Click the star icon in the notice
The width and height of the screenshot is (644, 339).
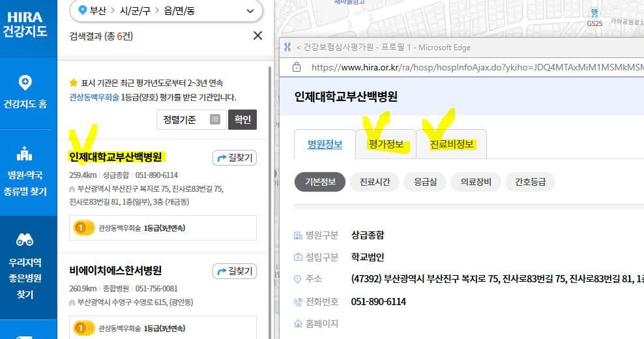point(74,83)
